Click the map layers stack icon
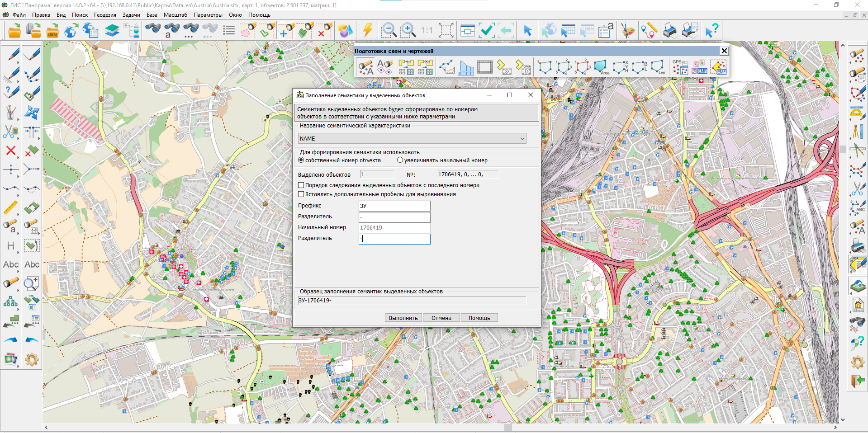Screen dimensions: 868x433 [112, 31]
